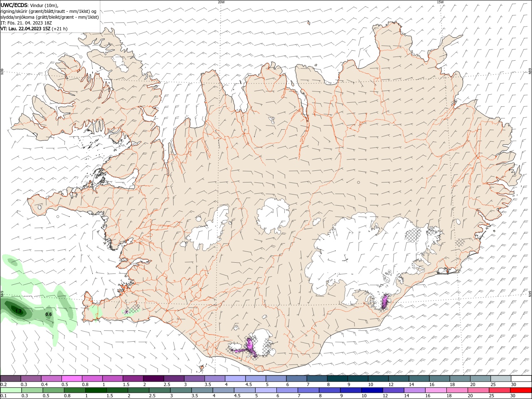Click the pink snow legend swatch starting at 0.5
The height and width of the screenshot is (399, 532).
coord(71,379)
